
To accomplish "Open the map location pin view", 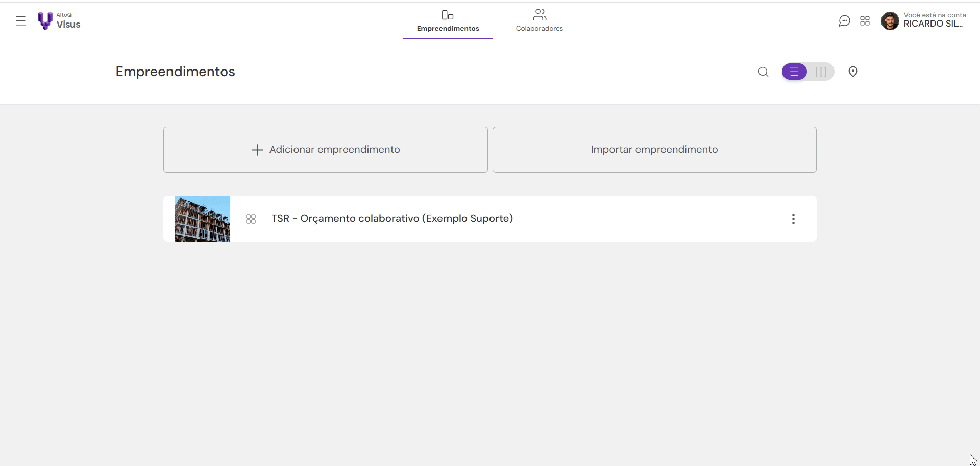I will (853, 72).
